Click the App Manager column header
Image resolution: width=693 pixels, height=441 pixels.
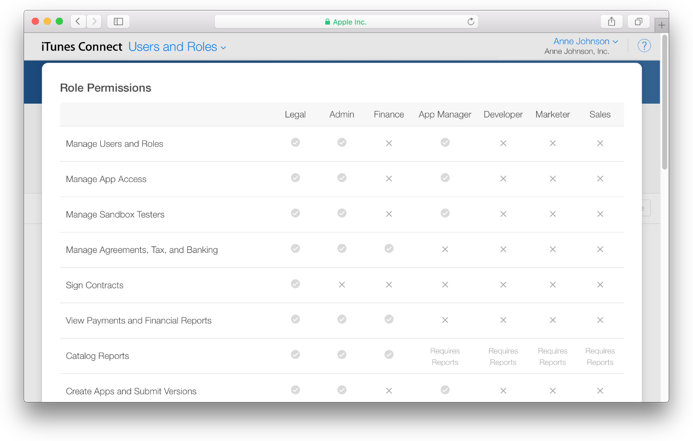[x=445, y=114]
